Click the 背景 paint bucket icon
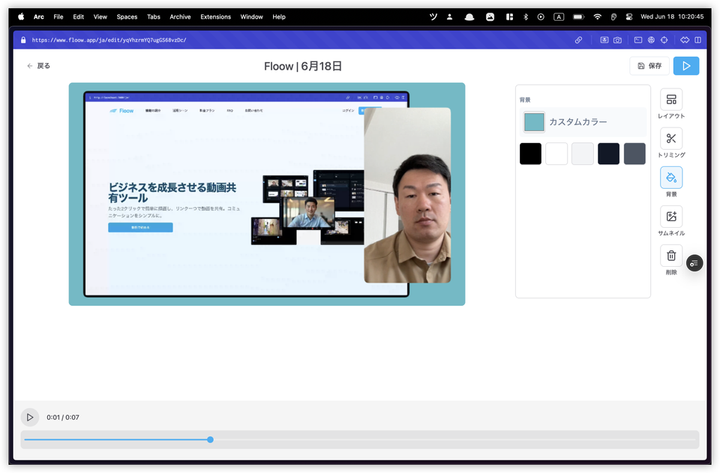 671,178
